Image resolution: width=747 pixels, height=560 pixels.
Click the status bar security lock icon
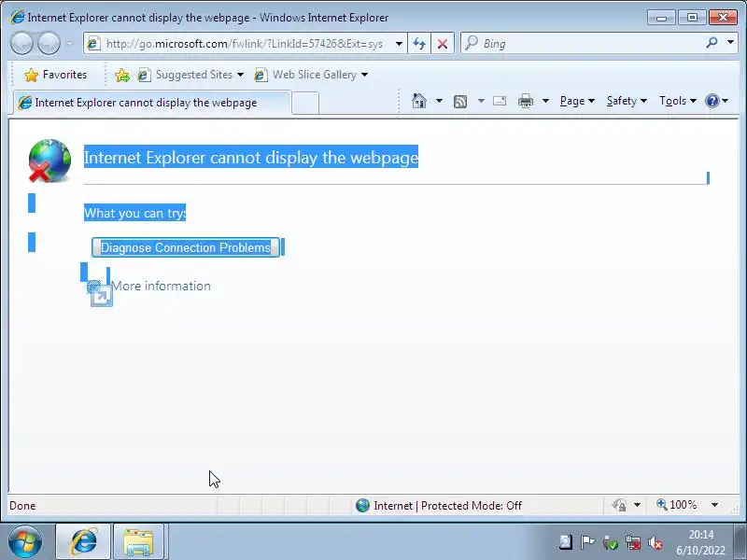tap(619, 505)
